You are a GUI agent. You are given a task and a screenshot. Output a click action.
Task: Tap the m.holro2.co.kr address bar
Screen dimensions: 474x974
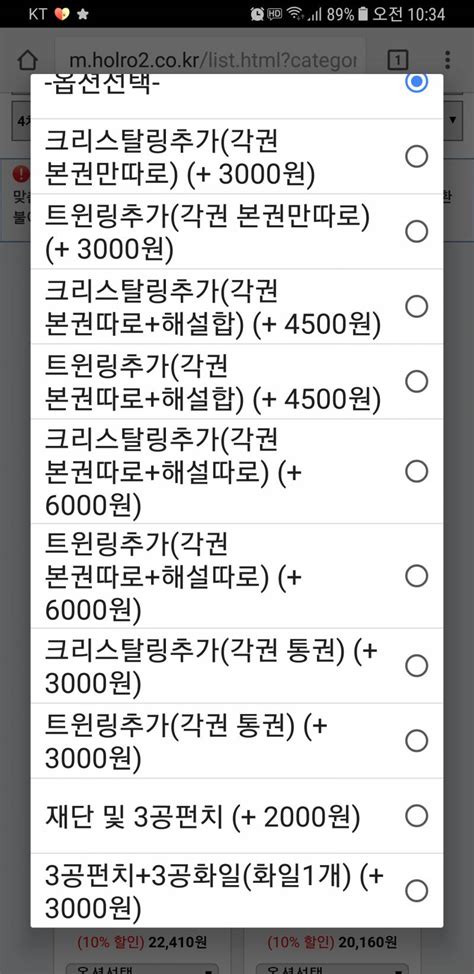point(211,60)
